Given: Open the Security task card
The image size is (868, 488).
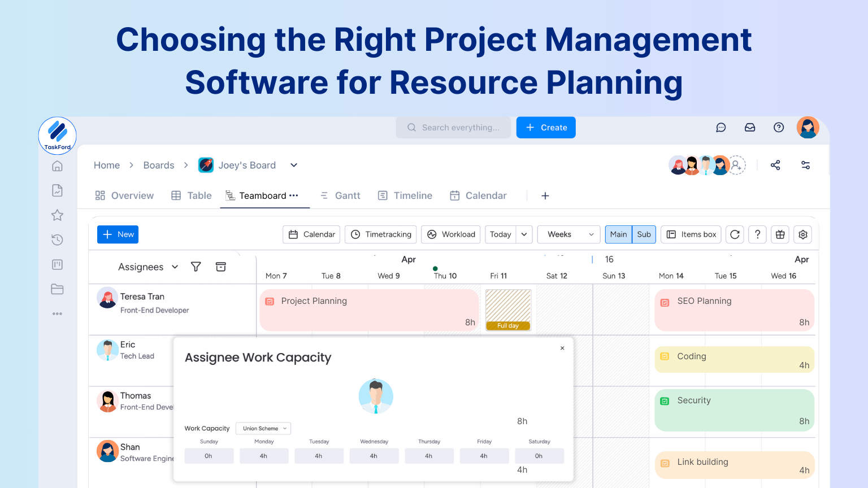Looking at the screenshot, I should (x=734, y=410).
